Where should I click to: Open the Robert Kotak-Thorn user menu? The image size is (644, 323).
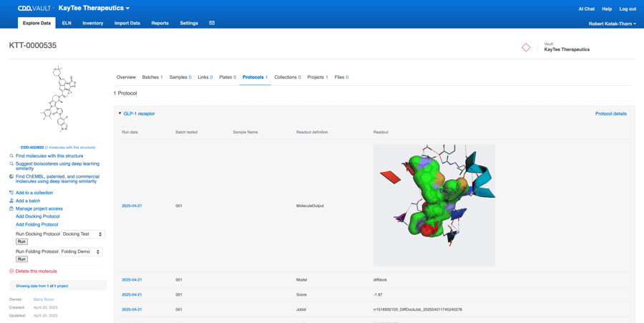[x=612, y=24]
